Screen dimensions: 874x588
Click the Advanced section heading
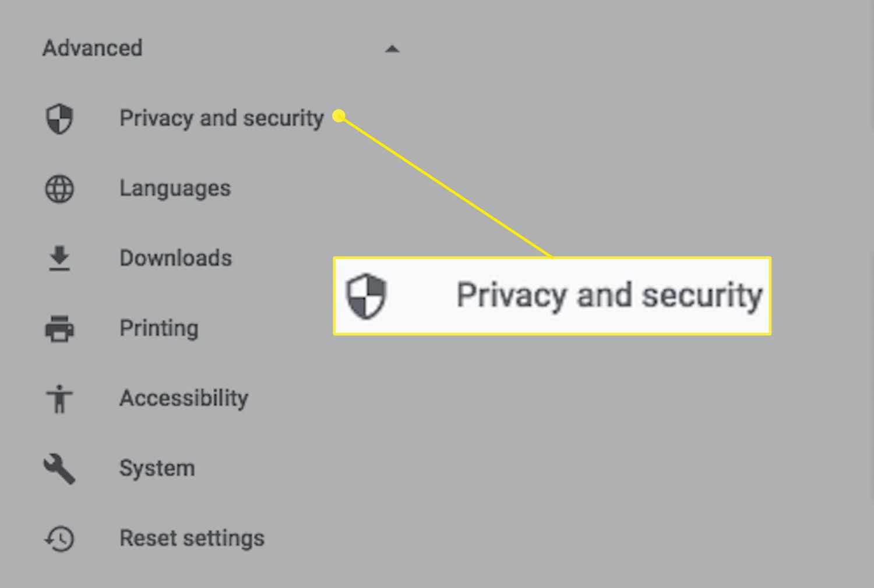point(93,48)
